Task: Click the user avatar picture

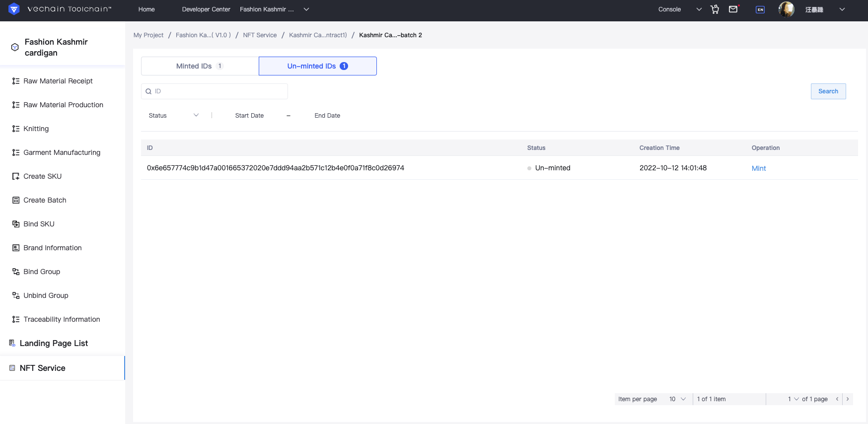Action: [787, 9]
